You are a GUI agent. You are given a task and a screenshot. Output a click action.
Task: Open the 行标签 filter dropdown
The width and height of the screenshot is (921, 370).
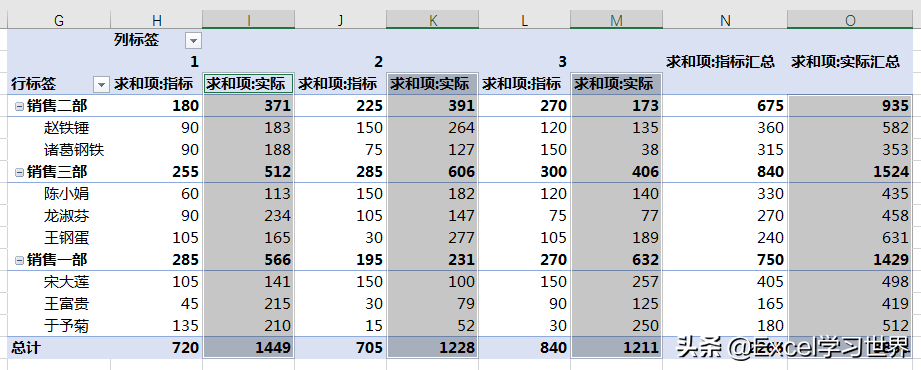pyautogui.click(x=102, y=85)
